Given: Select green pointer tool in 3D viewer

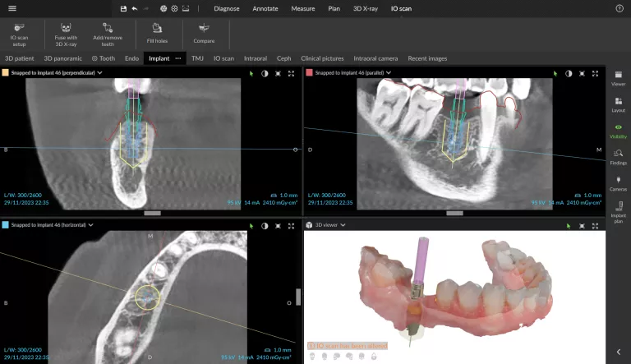Looking at the screenshot, I should coord(569,226).
